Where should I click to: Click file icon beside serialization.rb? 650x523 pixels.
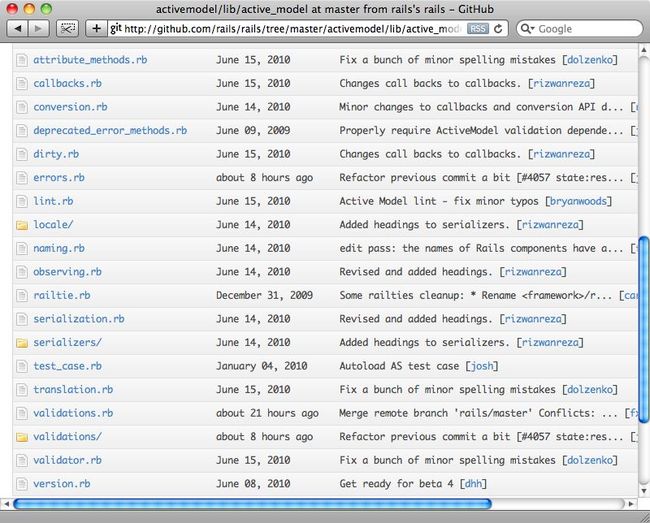point(22,320)
